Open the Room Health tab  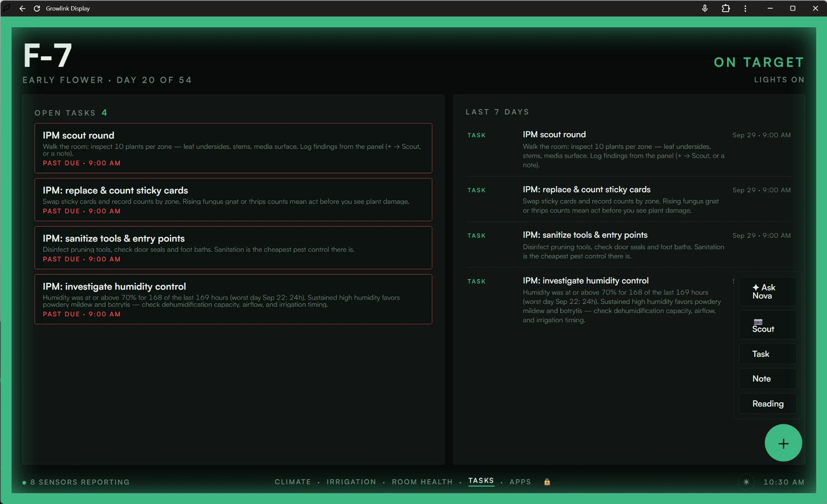pyautogui.click(x=422, y=482)
